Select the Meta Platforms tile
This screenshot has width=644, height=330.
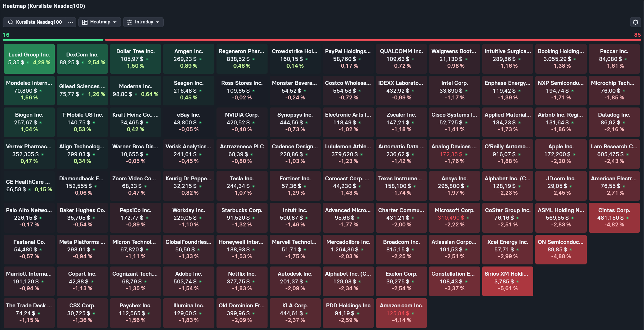[x=82, y=249]
